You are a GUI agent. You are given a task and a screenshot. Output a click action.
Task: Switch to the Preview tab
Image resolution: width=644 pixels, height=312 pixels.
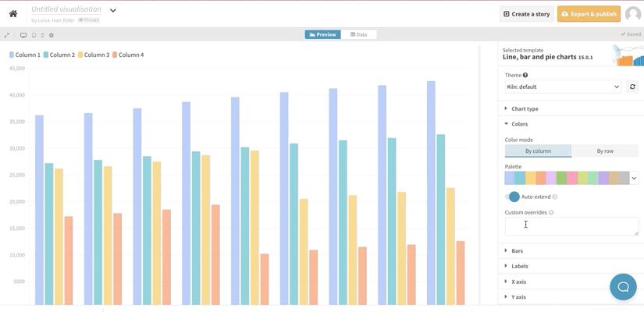[322, 34]
